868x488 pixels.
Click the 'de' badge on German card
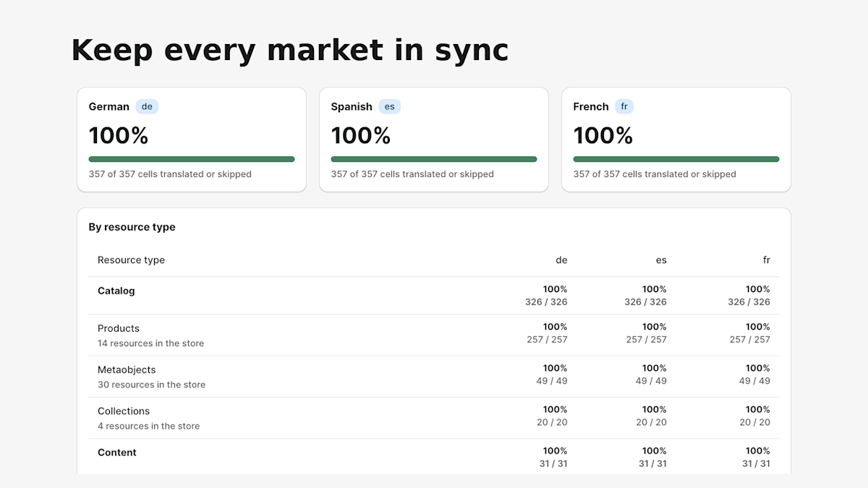pos(147,106)
